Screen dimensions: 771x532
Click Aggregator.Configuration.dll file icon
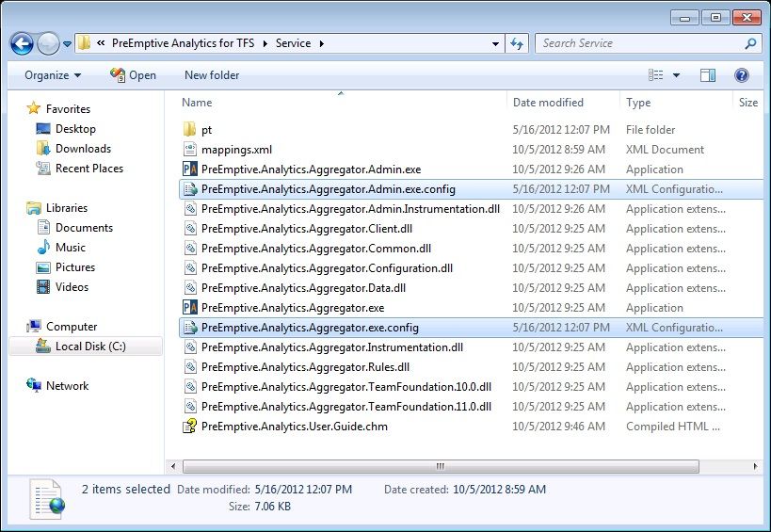[x=190, y=268]
